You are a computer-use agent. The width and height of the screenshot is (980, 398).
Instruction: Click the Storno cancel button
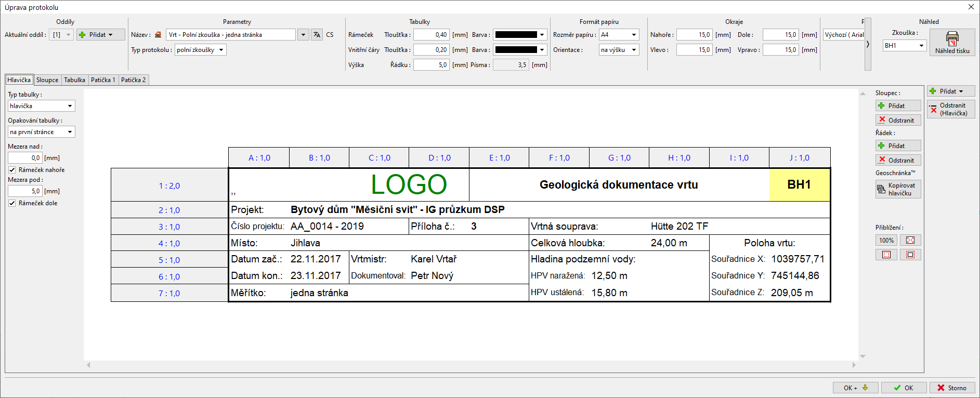click(952, 388)
